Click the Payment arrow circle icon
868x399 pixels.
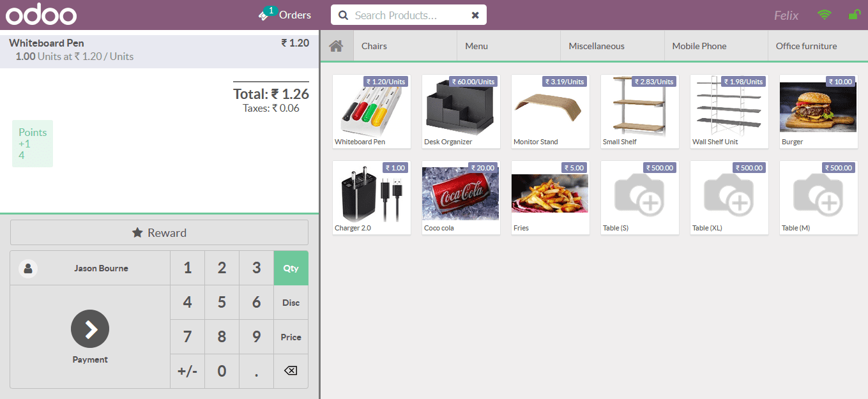click(x=90, y=329)
